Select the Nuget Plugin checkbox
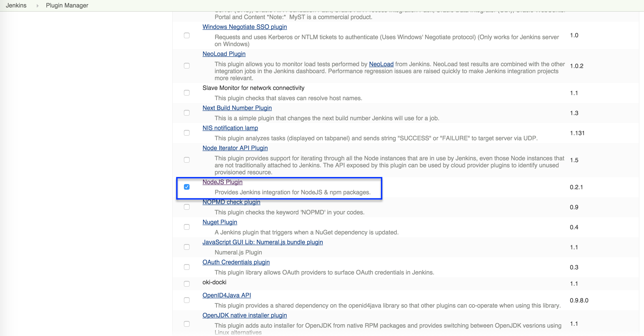The width and height of the screenshot is (644, 336). (186, 227)
